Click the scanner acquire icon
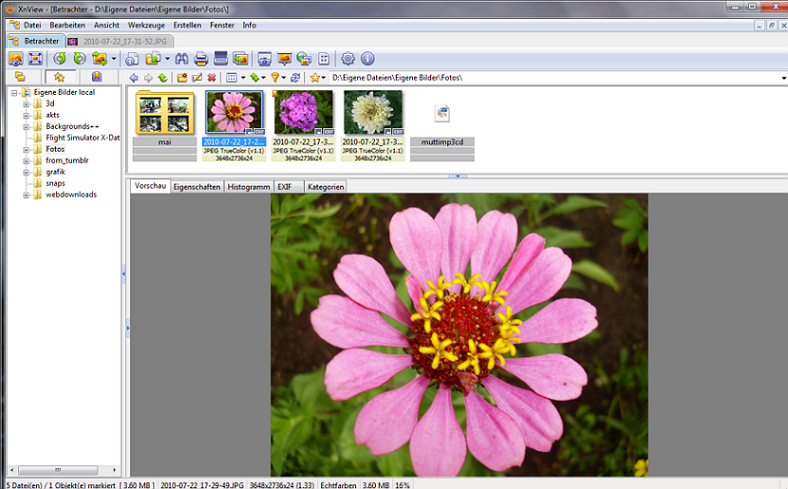Viewport: 788px width, 489px height. click(221, 59)
